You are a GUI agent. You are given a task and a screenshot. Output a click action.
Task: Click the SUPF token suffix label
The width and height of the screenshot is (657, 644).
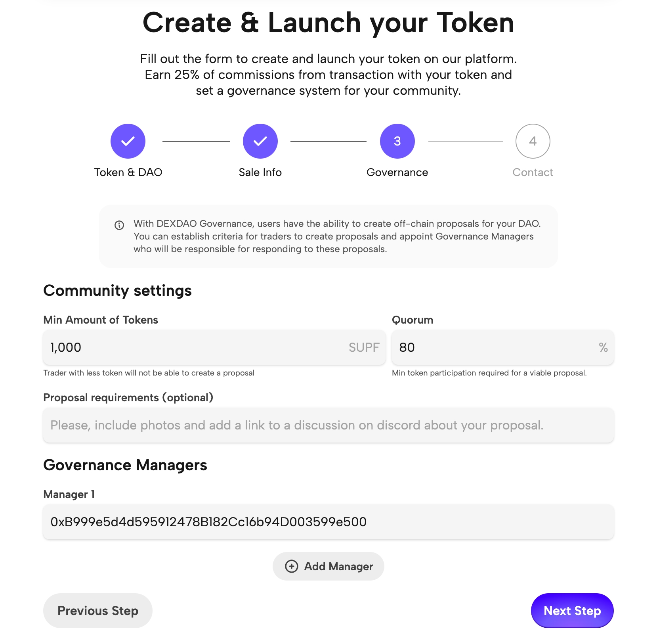pos(364,347)
